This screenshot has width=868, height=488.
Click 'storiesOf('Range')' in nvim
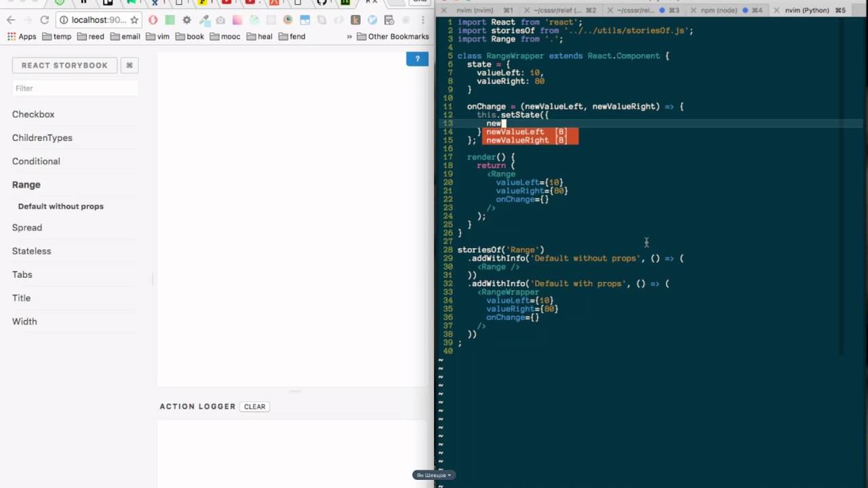pyautogui.click(x=500, y=250)
